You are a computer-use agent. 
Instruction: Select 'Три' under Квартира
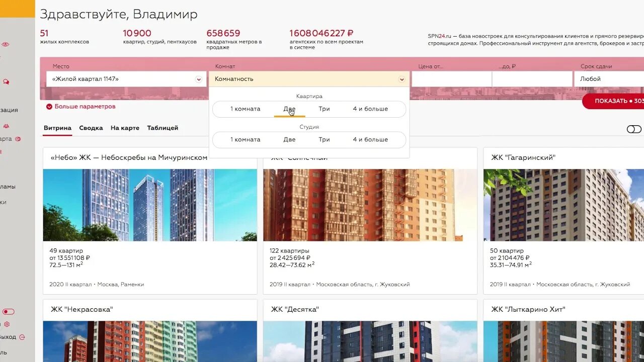324,109
